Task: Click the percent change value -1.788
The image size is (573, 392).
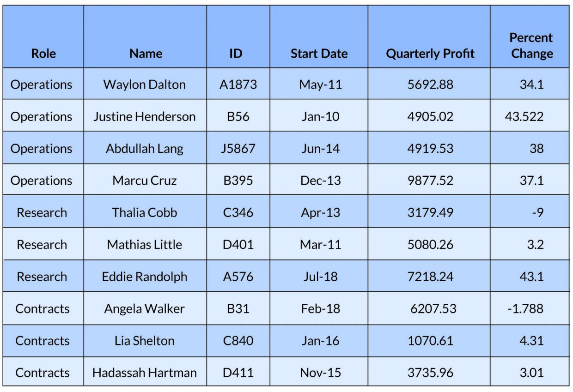Action: click(x=530, y=308)
